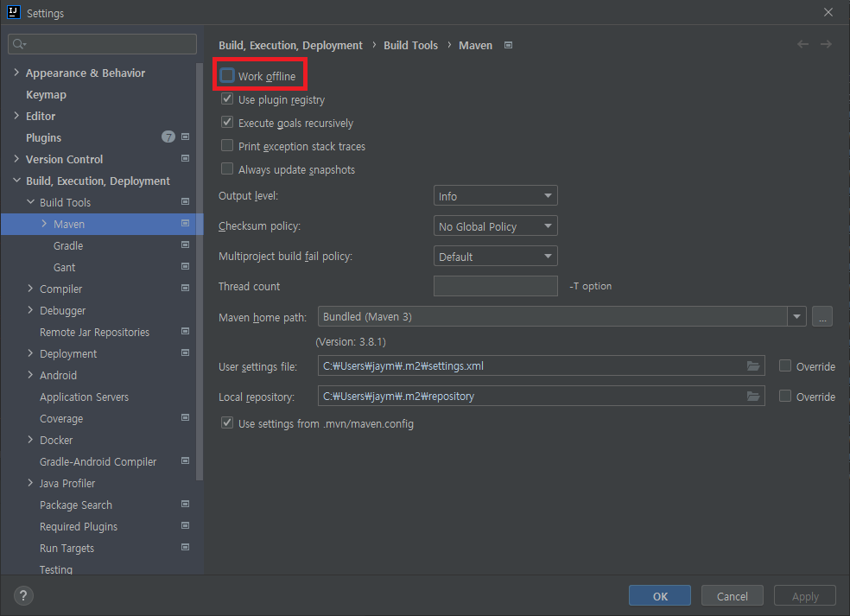Click the project-level icon beside Version Control
The width and height of the screenshot is (850, 616).
pyautogui.click(x=186, y=159)
